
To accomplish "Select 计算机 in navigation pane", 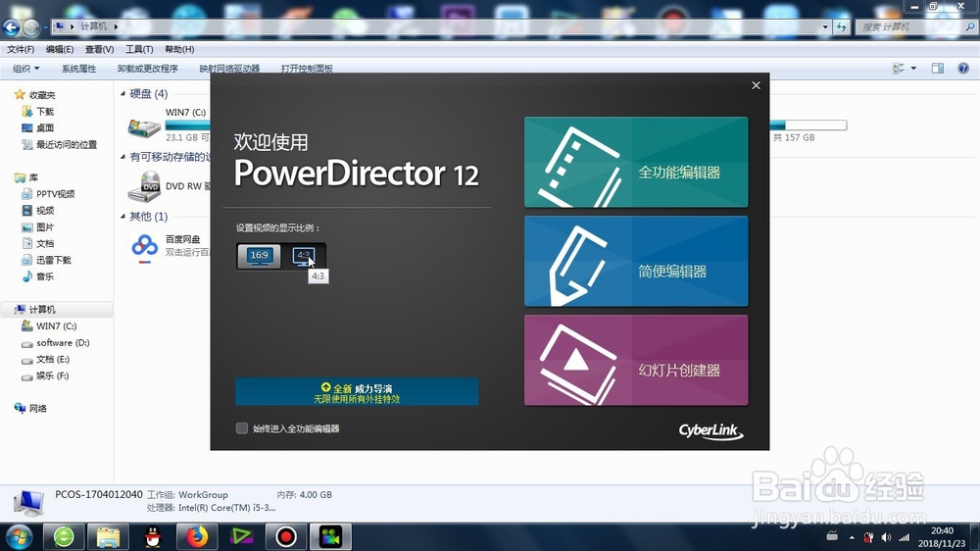I will 41,310.
